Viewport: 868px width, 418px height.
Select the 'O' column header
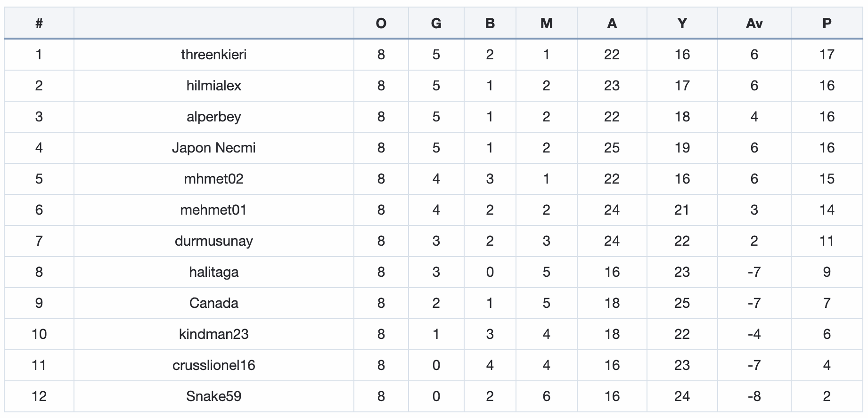(381, 23)
